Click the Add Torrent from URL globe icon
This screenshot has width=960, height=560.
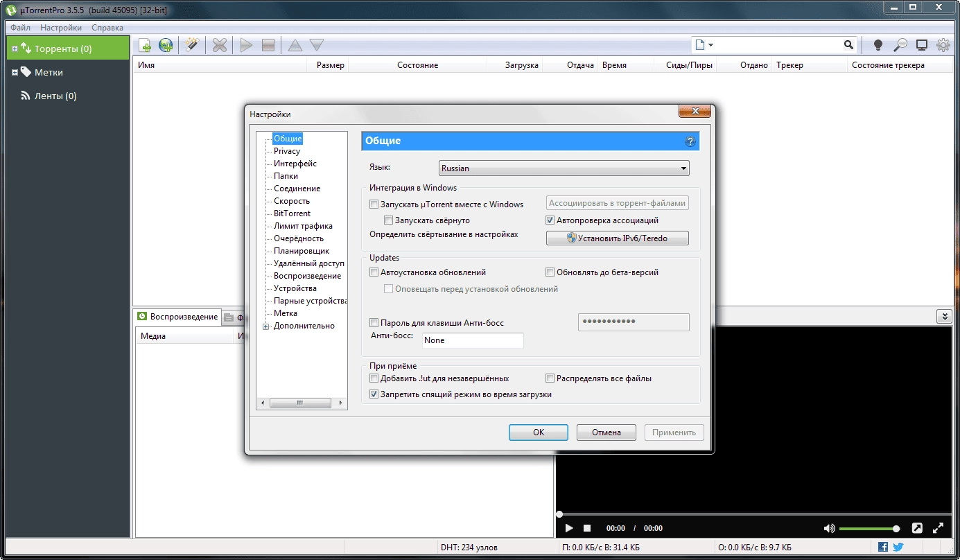tap(166, 46)
